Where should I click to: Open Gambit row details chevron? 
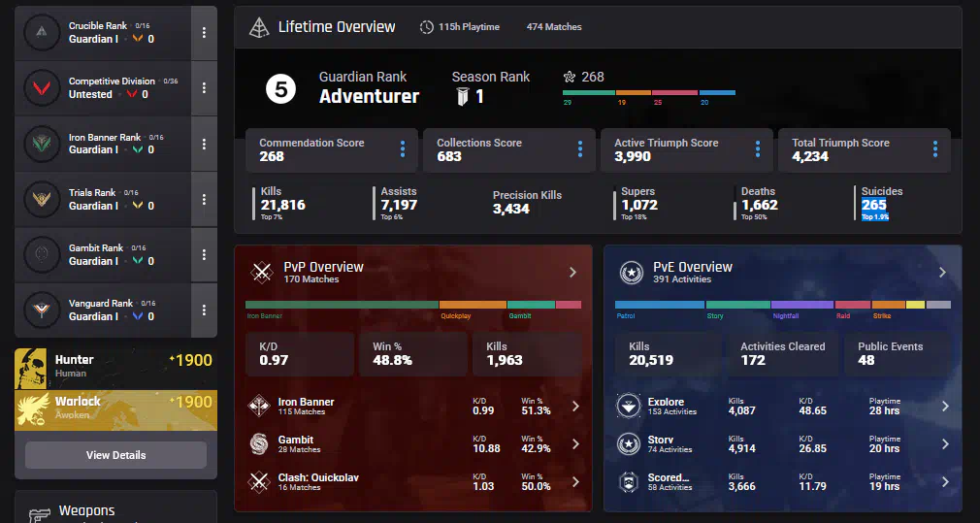click(575, 443)
